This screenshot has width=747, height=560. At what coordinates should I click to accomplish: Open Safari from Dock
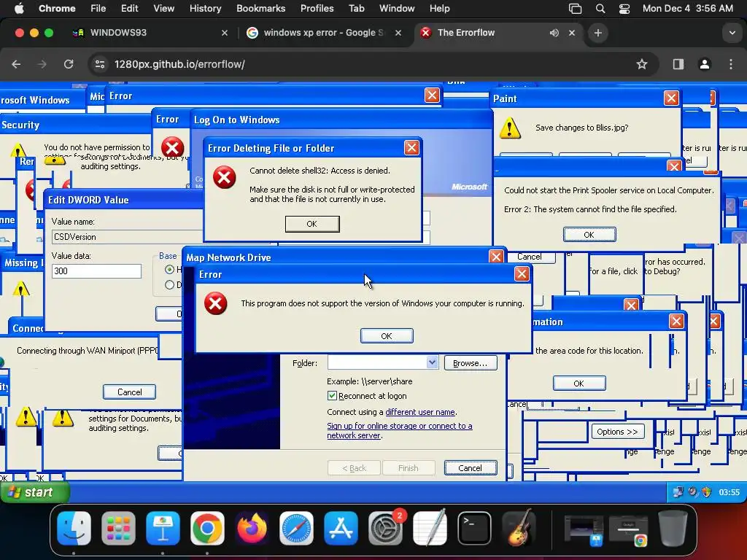pyautogui.click(x=296, y=528)
